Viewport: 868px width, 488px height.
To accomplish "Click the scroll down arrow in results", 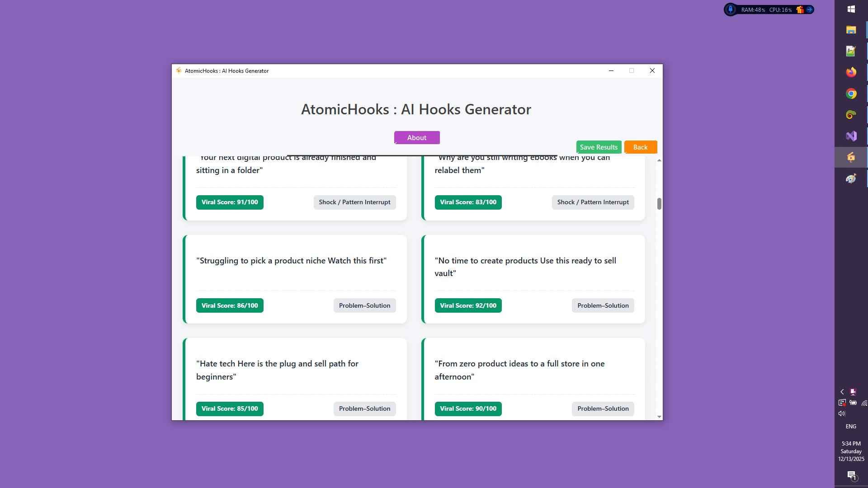I will [x=659, y=417].
